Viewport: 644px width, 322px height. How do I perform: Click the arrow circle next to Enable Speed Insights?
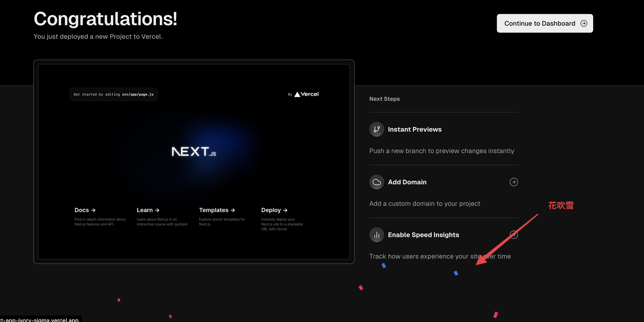[514, 235]
